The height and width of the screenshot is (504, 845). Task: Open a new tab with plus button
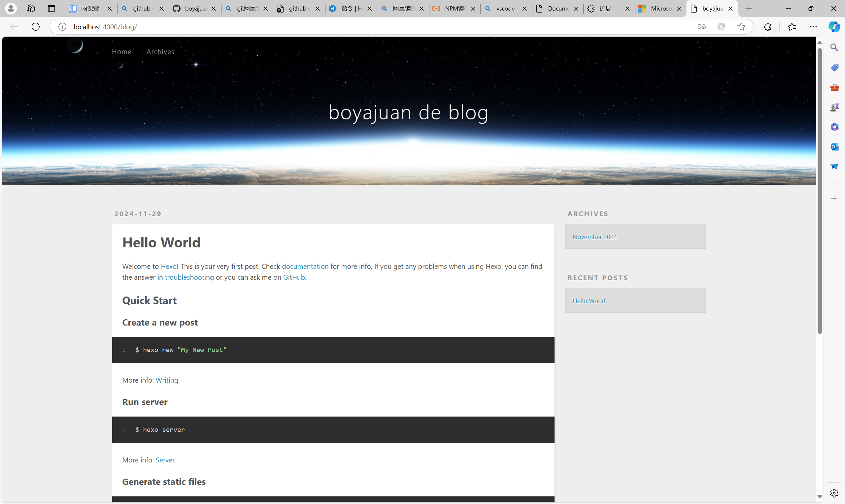pyautogui.click(x=749, y=9)
